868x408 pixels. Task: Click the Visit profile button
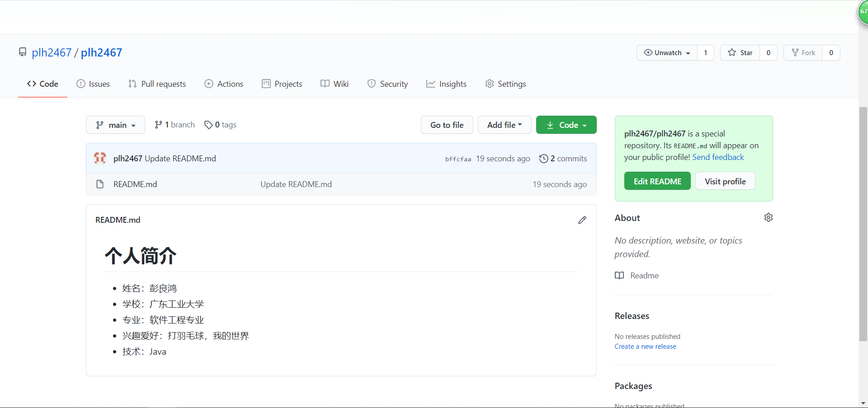click(725, 181)
